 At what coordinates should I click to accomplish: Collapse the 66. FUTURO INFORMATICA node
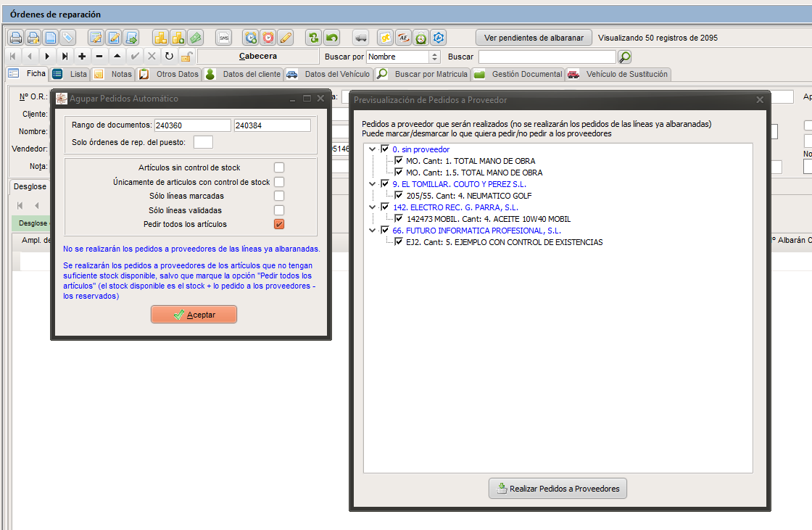pos(373,231)
